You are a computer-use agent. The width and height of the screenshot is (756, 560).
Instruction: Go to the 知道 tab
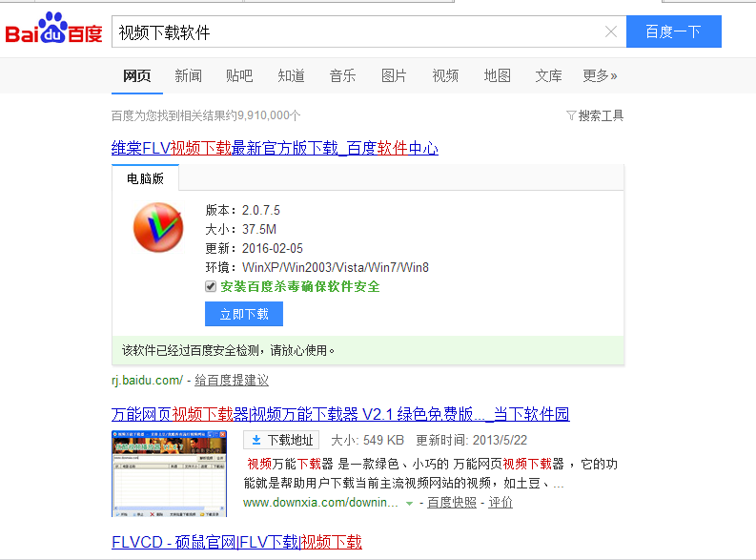291,75
